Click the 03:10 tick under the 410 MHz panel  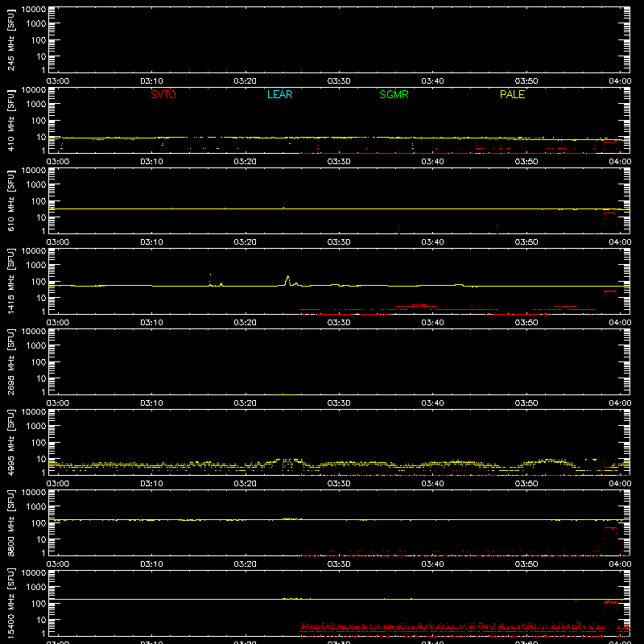click(x=151, y=162)
